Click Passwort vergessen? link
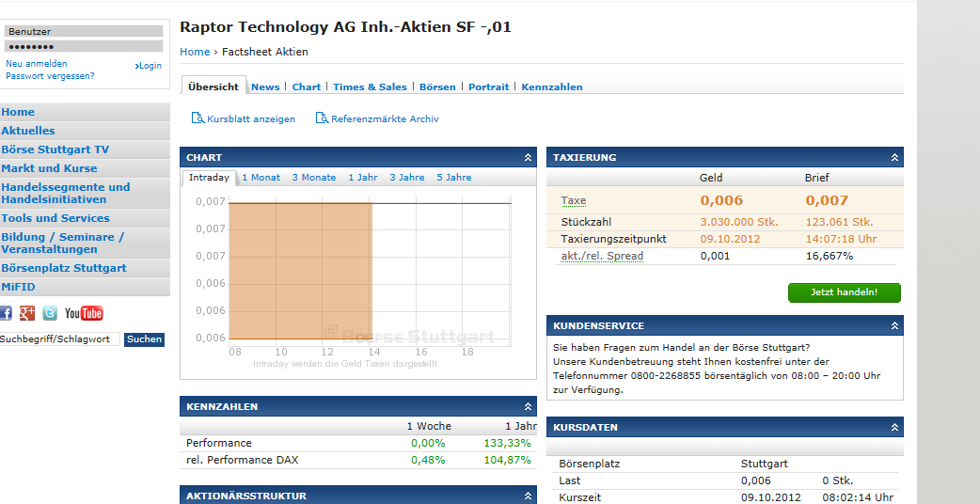 (x=50, y=76)
